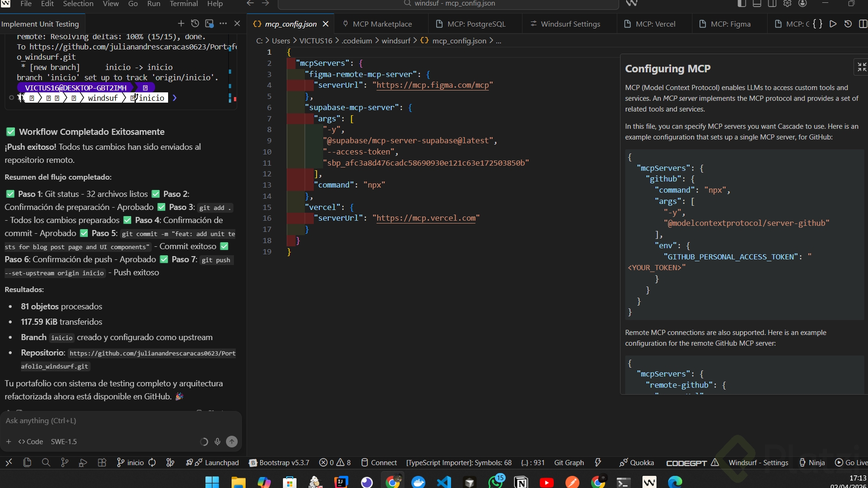This screenshot has height=488, width=868.
Task: Open Cascade conversation history
Action: tap(195, 24)
